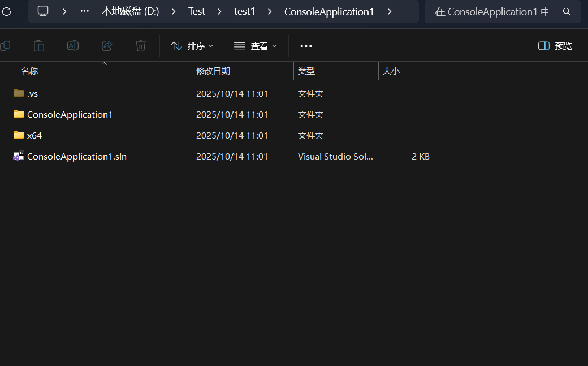Select the Rename icon on the toolbar
Image resolution: width=588 pixels, height=366 pixels.
tap(72, 46)
